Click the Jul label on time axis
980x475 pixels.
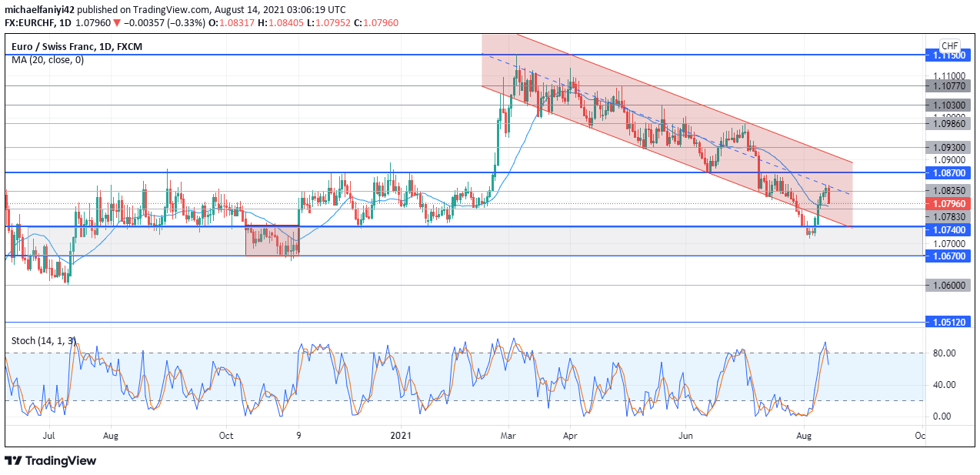50,436
